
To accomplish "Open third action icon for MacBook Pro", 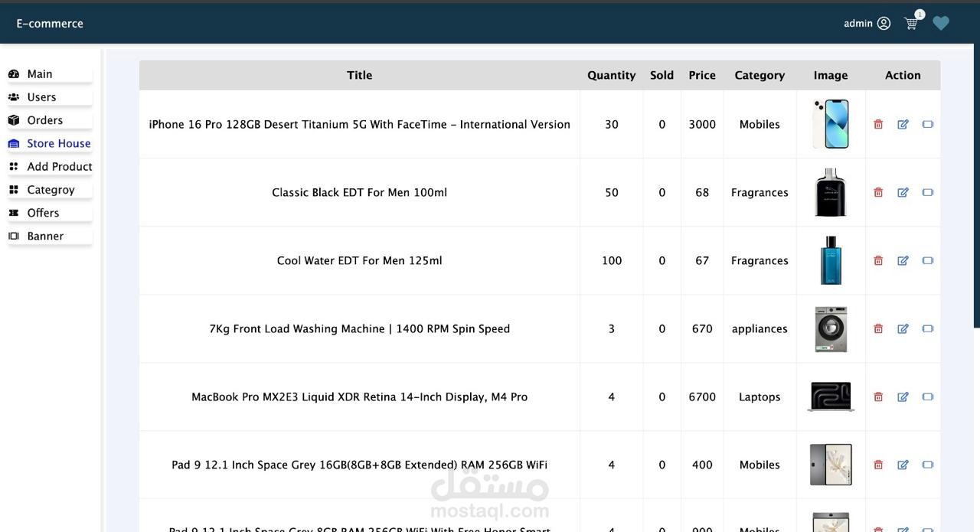I will [x=928, y=397].
